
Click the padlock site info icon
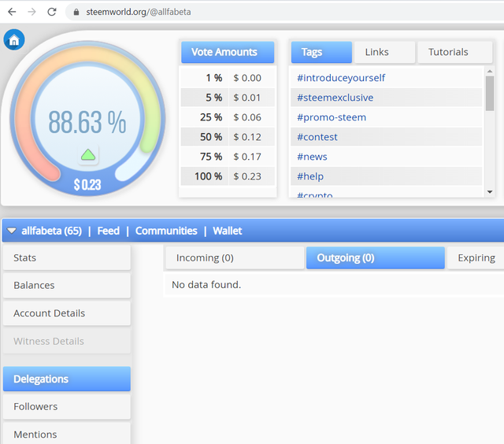click(76, 12)
